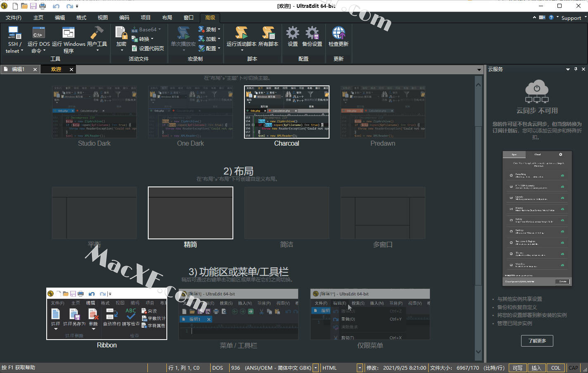The height and width of the screenshot is (373, 588).
Task: Click the welcome page scroll down arrow
Action: pyautogui.click(x=479, y=352)
